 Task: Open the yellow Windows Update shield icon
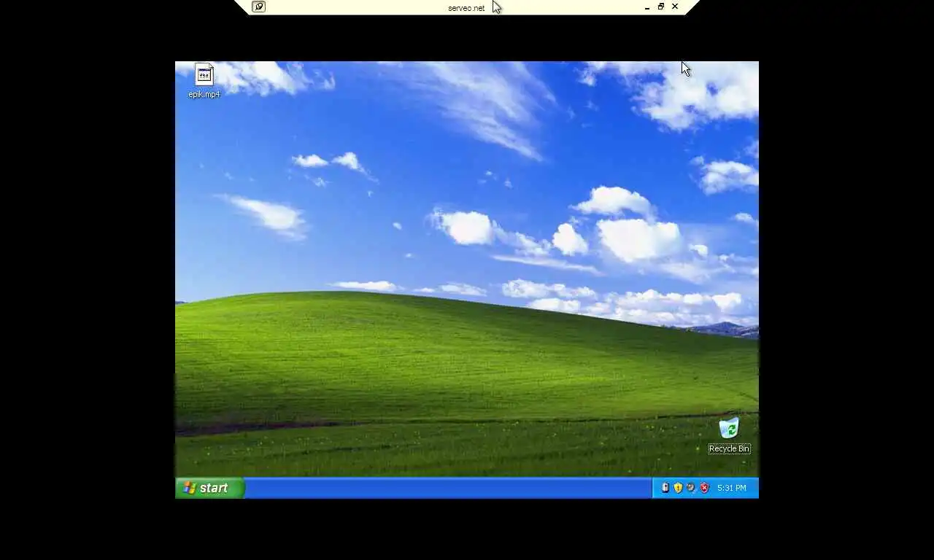point(678,488)
